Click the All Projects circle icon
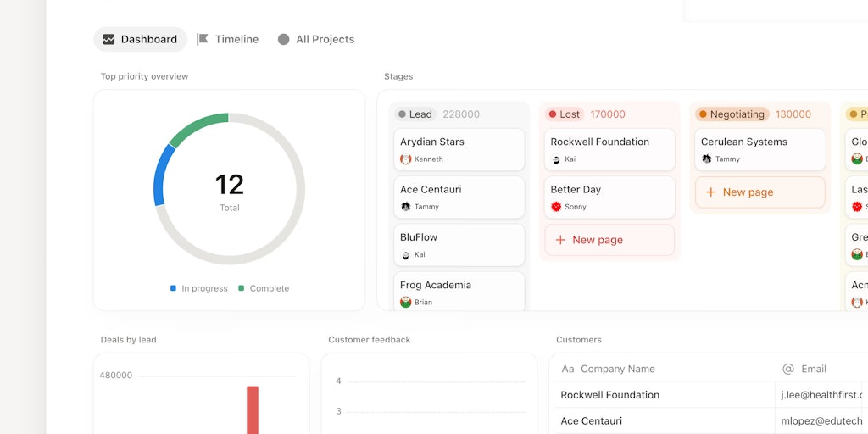868x434 pixels. (283, 39)
